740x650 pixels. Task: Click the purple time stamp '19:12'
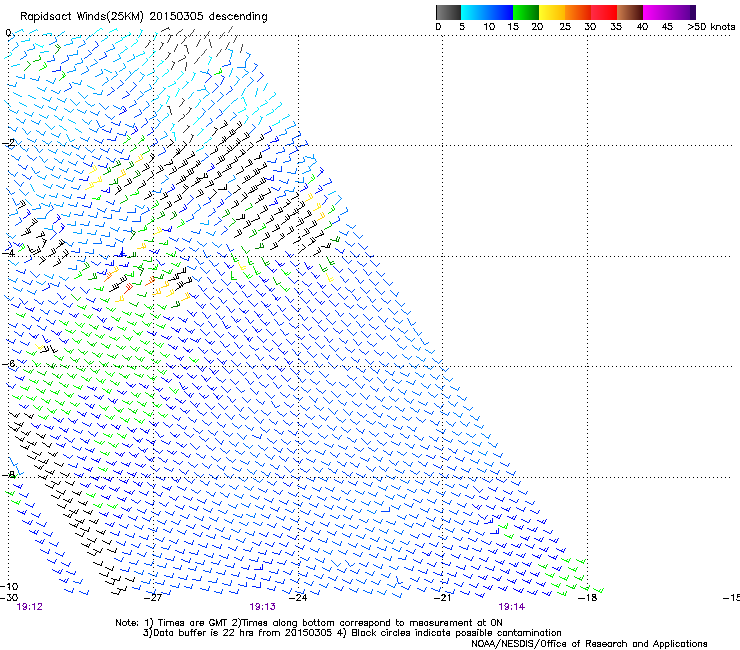(x=29, y=607)
